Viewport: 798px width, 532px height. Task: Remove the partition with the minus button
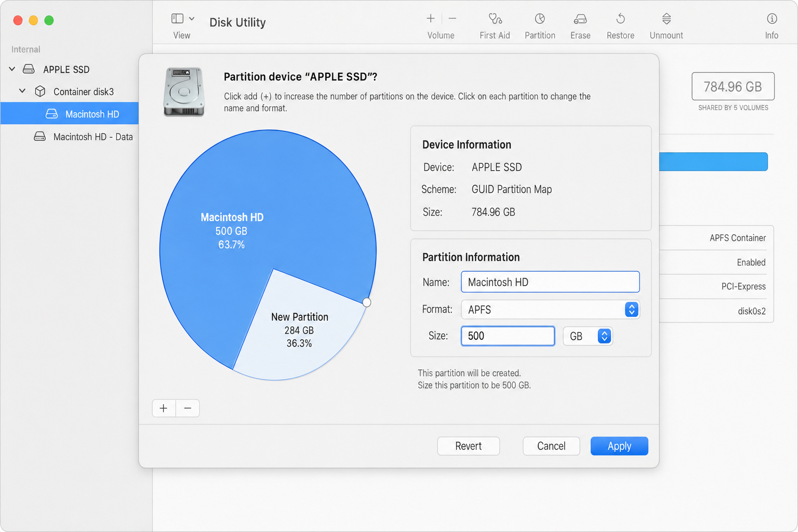click(x=188, y=408)
